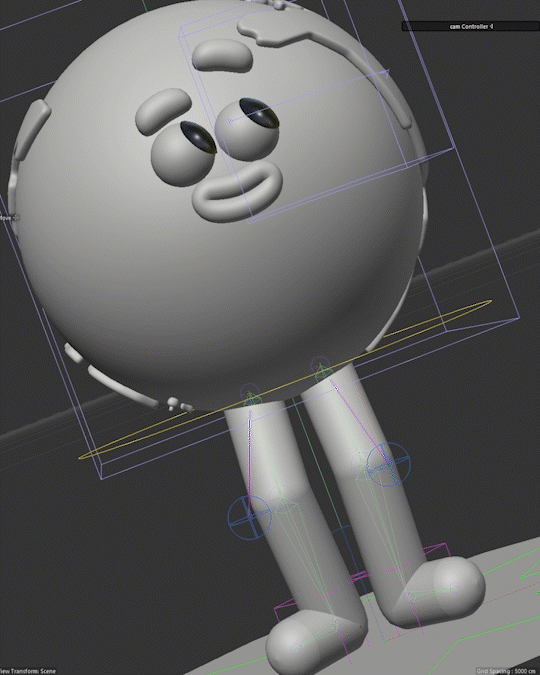The width and height of the screenshot is (540, 675).
Task: Select the character's right eyeball mesh
Action: (x=248, y=129)
